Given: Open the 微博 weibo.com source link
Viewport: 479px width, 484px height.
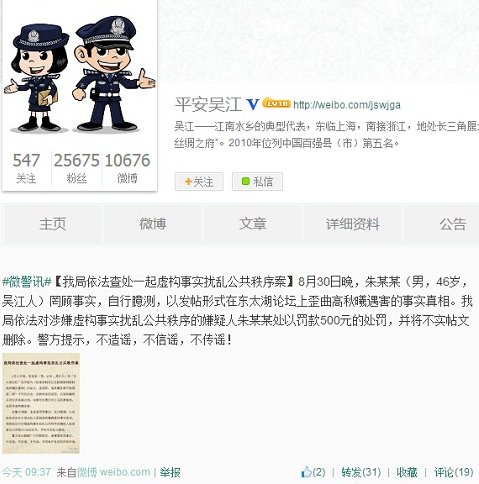Looking at the screenshot, I should (x=114, y=472).
